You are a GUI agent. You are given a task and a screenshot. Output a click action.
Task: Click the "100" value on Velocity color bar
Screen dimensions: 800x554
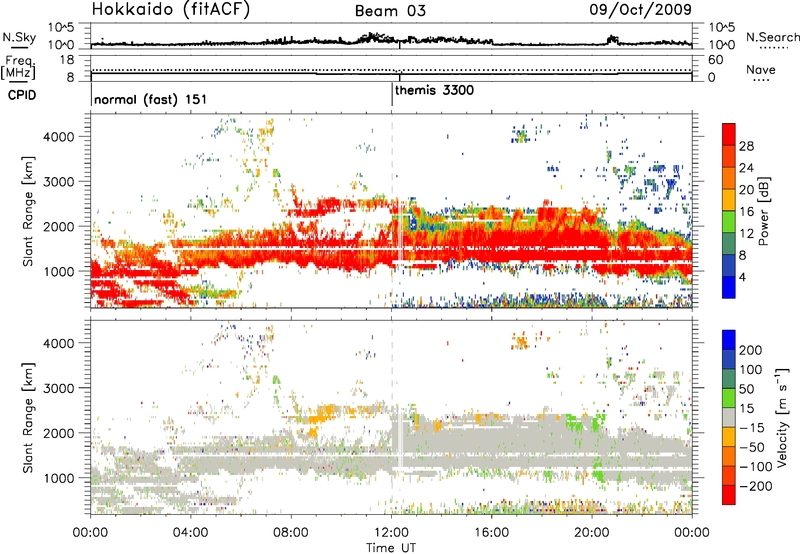751,369
